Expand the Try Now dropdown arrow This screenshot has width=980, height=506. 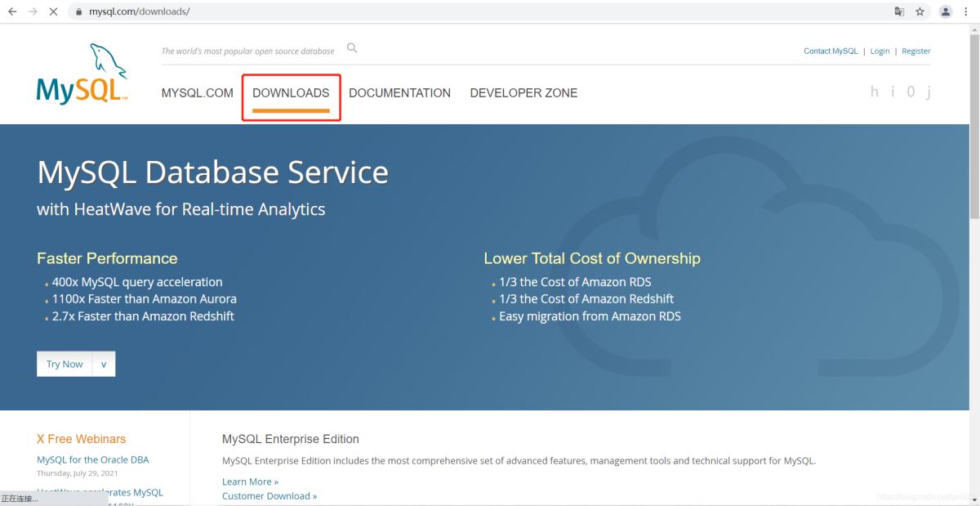pyautogui.click(x=104, y=365)
